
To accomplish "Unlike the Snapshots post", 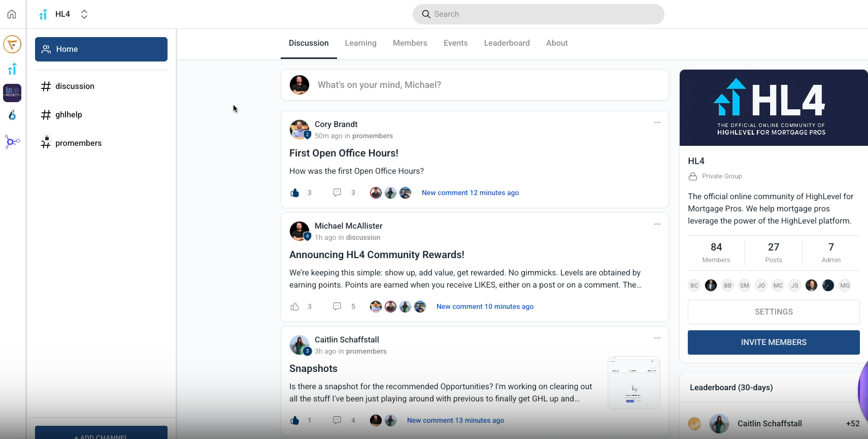I will pyautogui.click(x=295, y=421).
